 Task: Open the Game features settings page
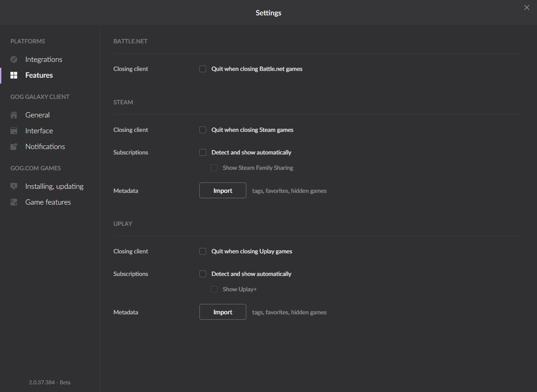click(48, 202)
